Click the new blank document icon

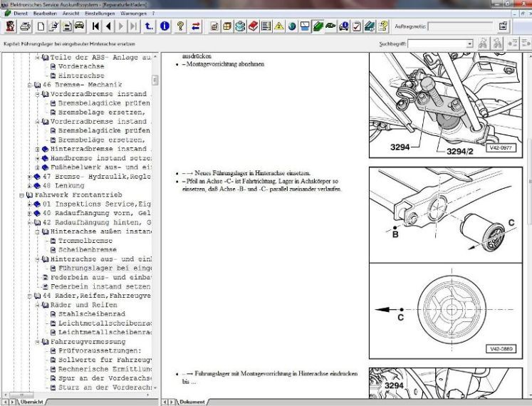41,26
